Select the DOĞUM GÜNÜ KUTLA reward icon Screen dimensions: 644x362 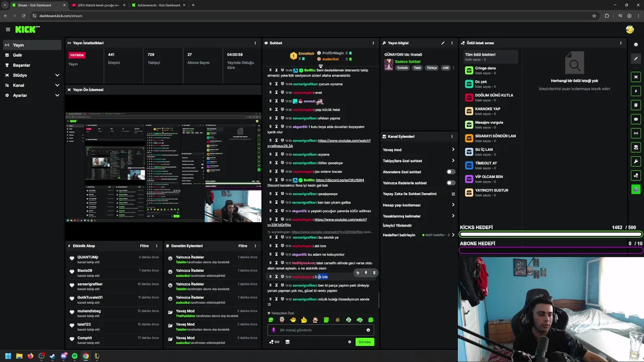469,98
